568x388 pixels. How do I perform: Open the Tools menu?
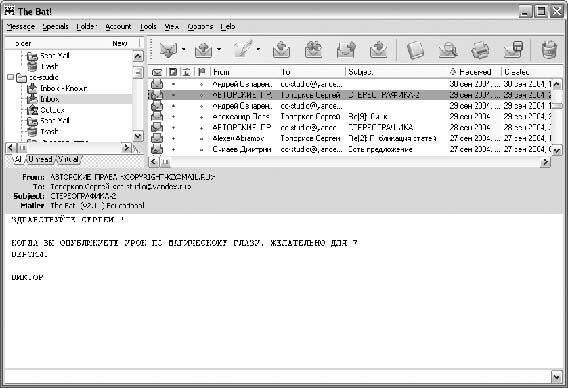(x=148, y=26)
